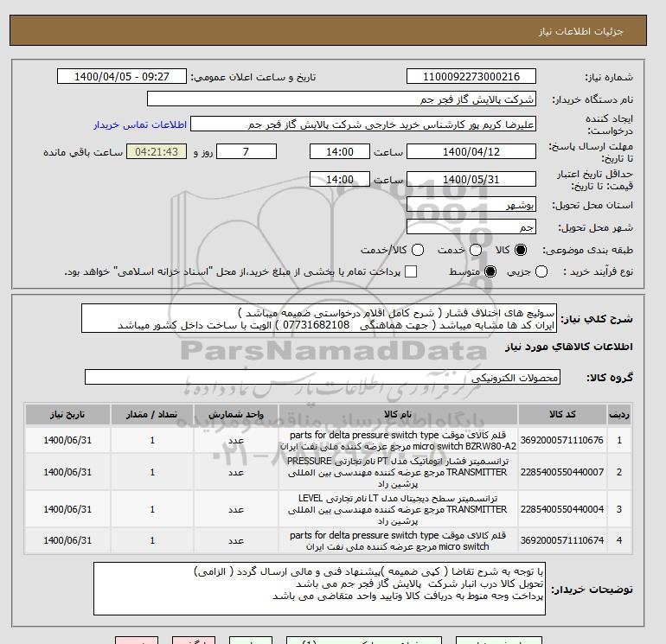Click the response deadline date 1400/04/12
Screen dimensions: 666x644
(x=471, y=151)
